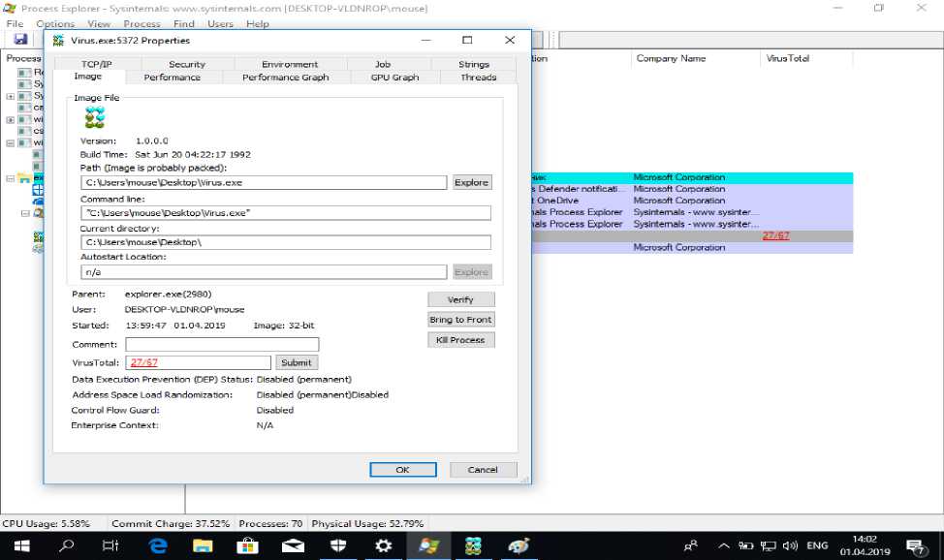944x560 pixels.
Task: Click Bring to Front button
Action: pos(460,320)
